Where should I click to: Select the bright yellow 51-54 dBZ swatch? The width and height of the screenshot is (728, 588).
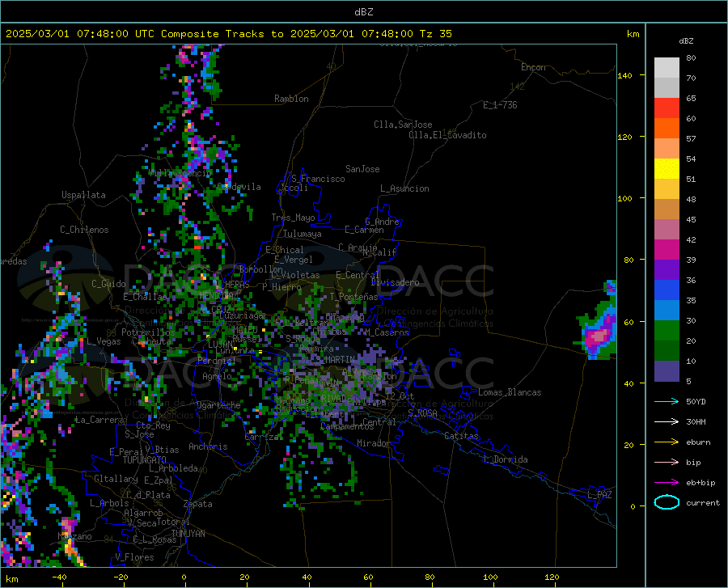pos(667,169)
